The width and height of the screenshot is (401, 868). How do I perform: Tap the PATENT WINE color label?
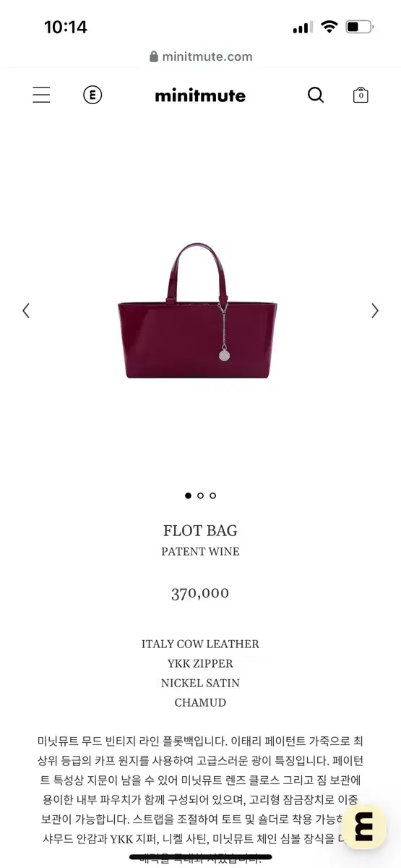(x=200, y=551)
